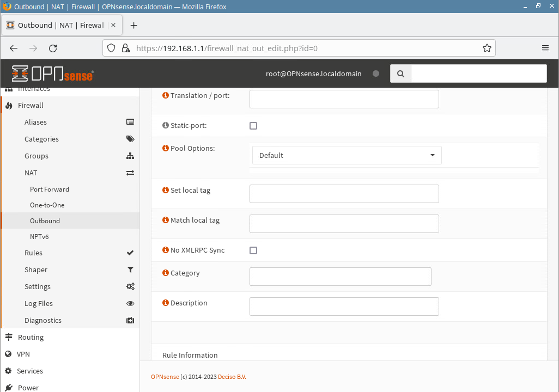
Task: Click the Description text field
Action: [344, 307]
